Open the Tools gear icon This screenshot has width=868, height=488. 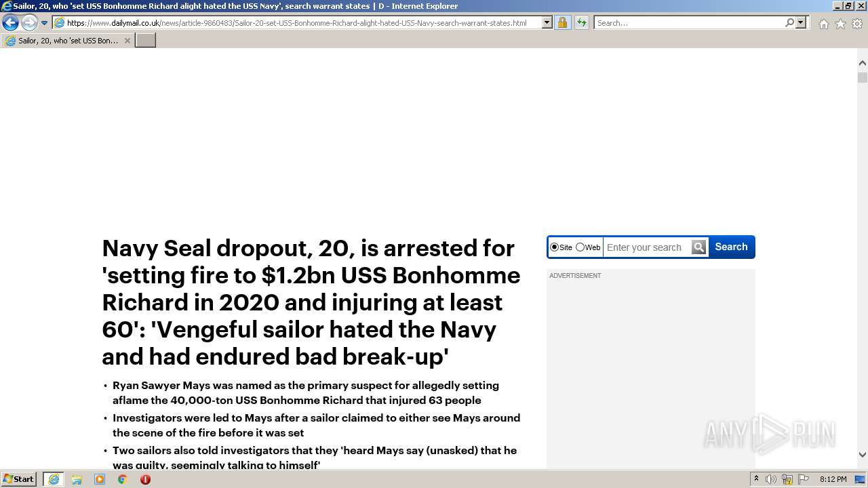pyautogui.click(x=857, y=24)
